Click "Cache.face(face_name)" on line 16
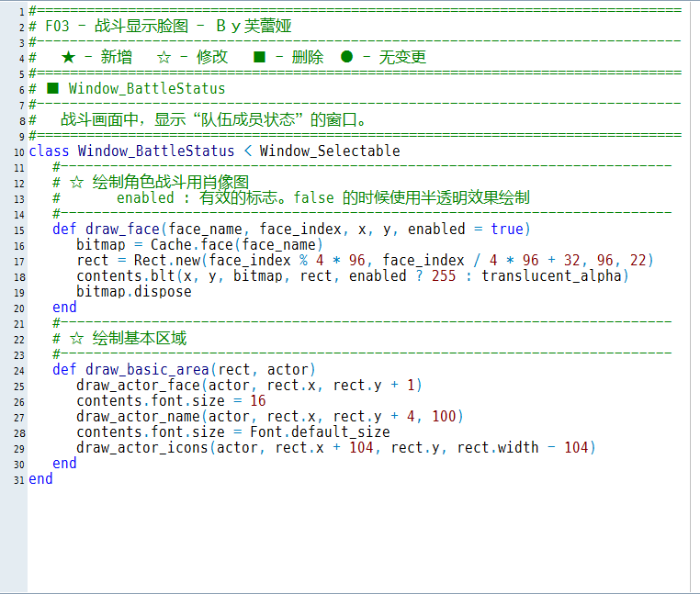700x594 pixels. click(x=237, y=244)
